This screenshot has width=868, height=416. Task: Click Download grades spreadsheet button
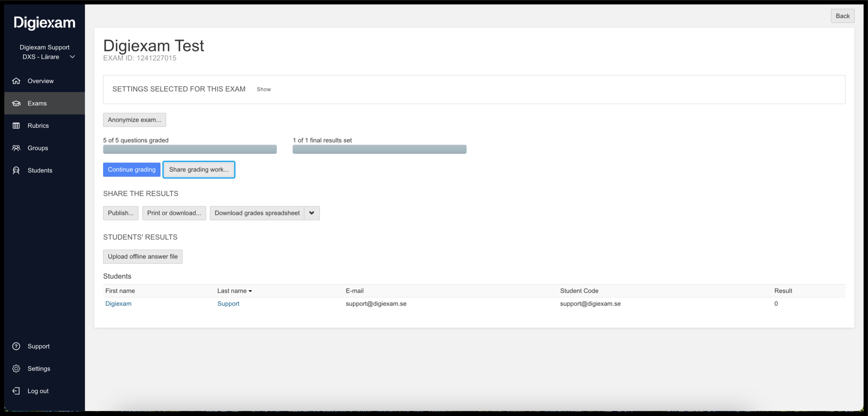pyautogui.click(x=257, y=213)
